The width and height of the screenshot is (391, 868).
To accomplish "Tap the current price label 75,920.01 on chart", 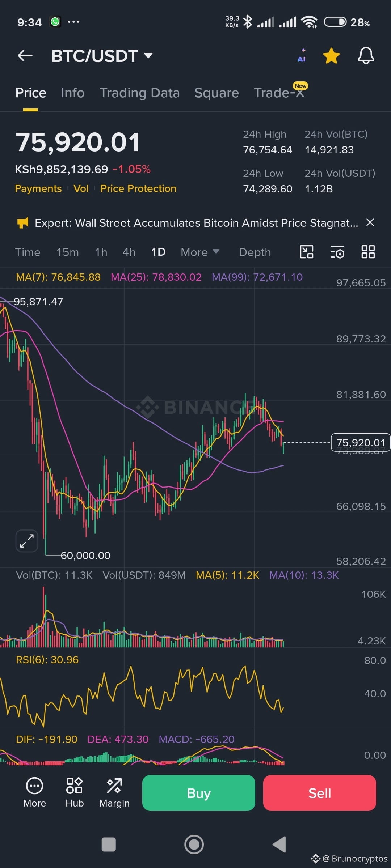I will [361, 443].
